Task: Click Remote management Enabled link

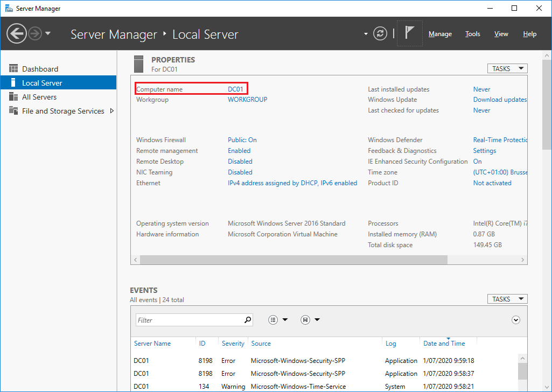Action: tap(239, 151)
